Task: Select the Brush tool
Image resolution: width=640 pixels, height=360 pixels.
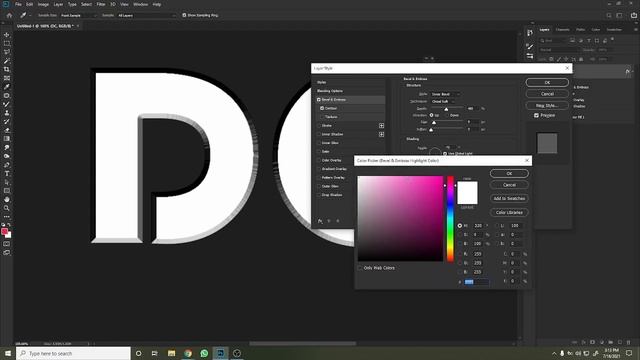Action: click(7, 104)
